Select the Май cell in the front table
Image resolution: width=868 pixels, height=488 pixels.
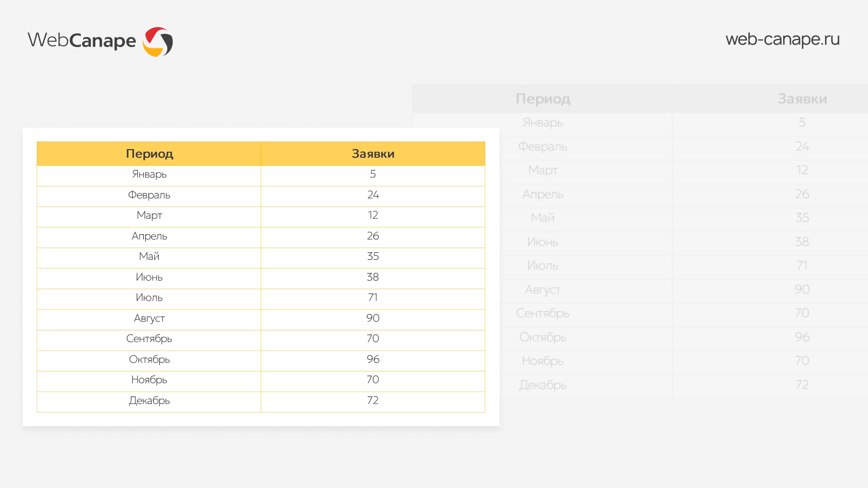click(149, 257)
